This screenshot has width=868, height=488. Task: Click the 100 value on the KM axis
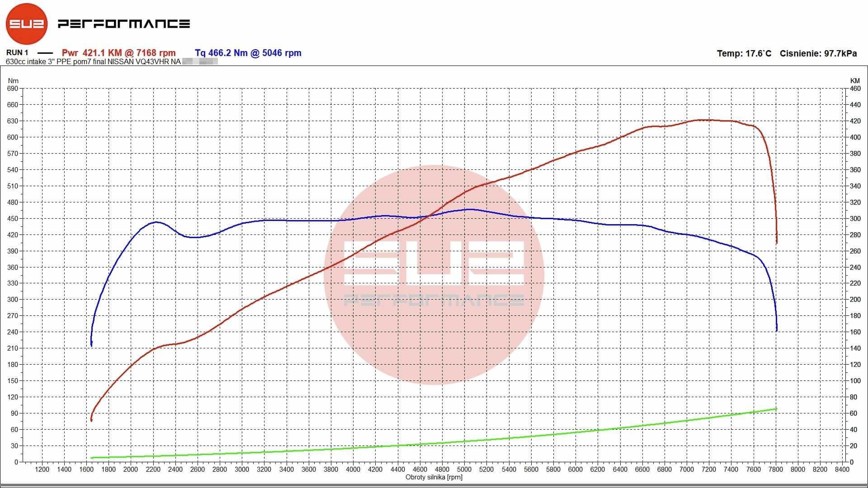tap(855, 381)
